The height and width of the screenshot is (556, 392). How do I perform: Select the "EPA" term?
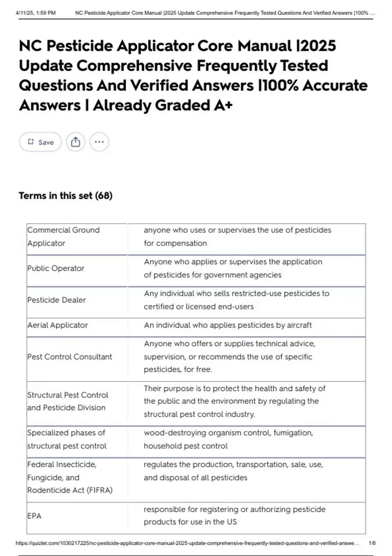click(x=35, y=516)
